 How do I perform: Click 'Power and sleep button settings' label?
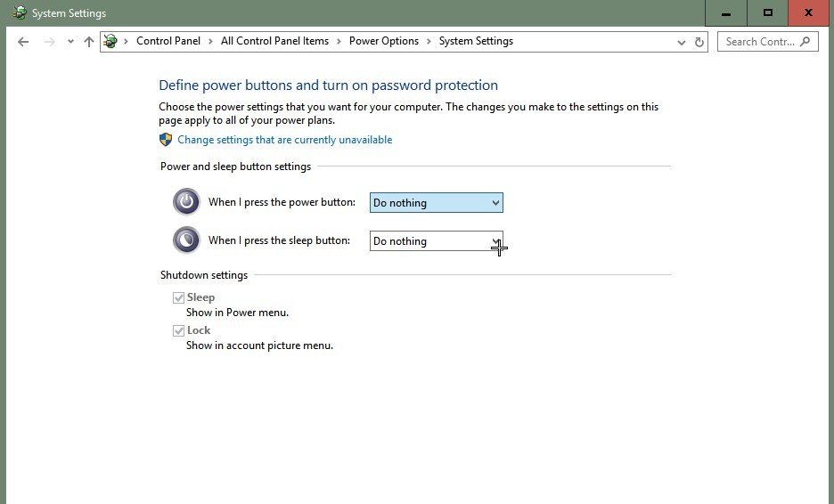pos(235,167)
